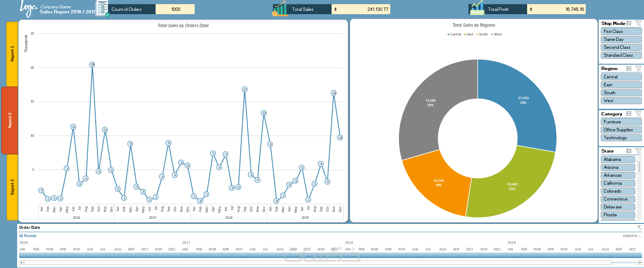Click the Total Profit value 18,746.18
Screen dimensions: 644x268
click(x=556, y=9)
